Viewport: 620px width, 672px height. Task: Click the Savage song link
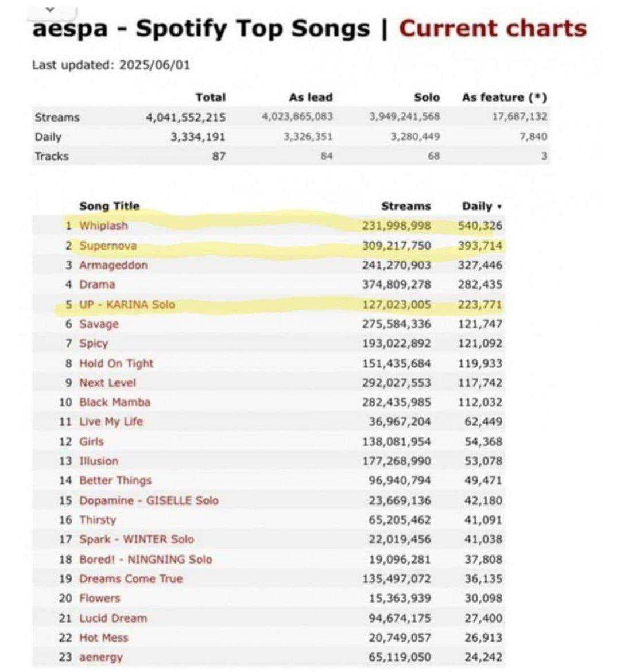point(99,324)
